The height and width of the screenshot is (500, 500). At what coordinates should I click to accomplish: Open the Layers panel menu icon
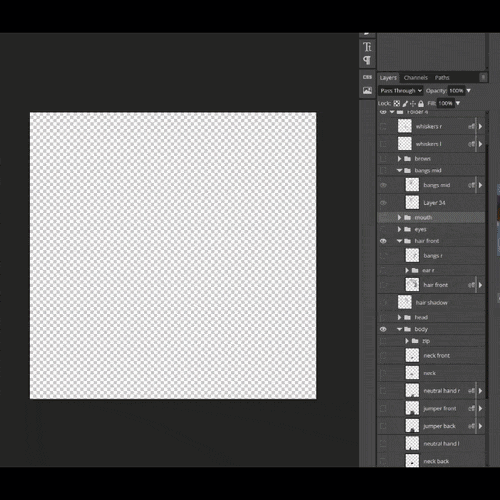(483, 78)
